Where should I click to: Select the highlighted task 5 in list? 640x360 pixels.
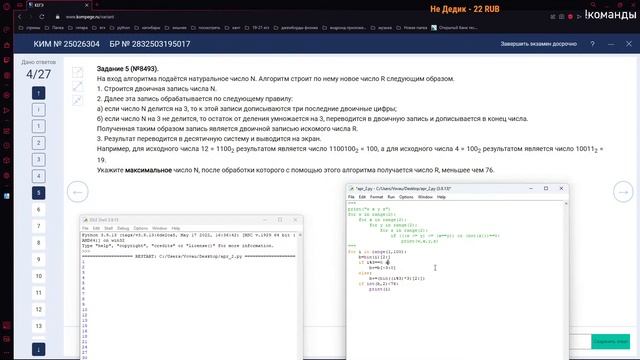click(x=38, y=193)
